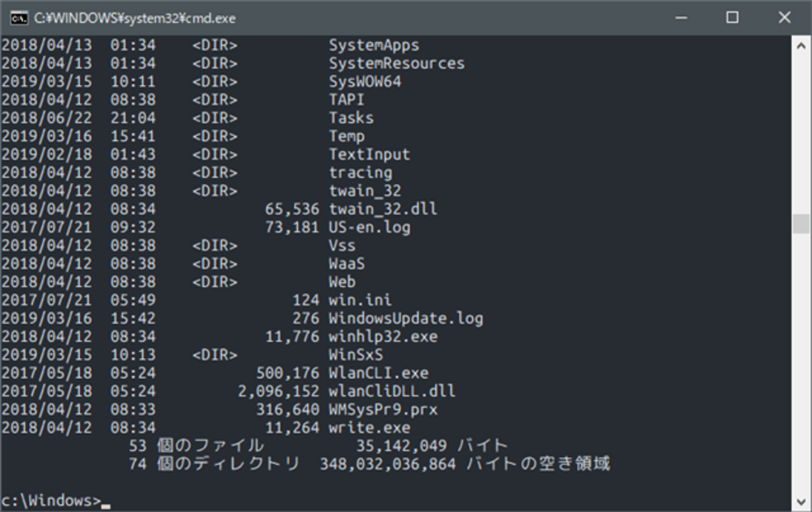
Task: Click the TextInput directory name
Action: tap(369, 154)
